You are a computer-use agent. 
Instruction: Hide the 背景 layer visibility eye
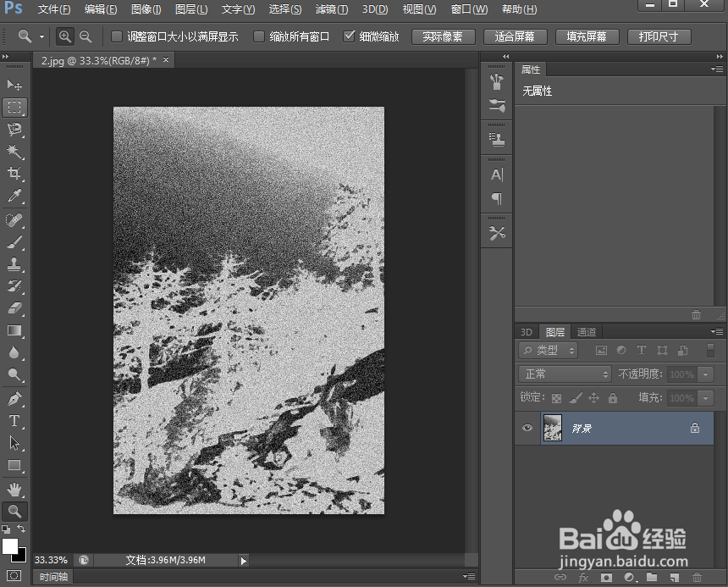(527, 428)
